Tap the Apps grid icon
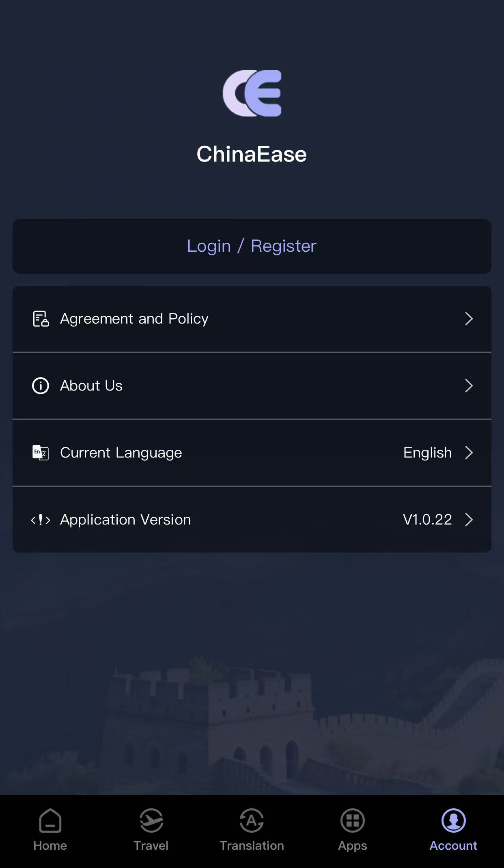The image size is (504, 868). pos(352,820)
